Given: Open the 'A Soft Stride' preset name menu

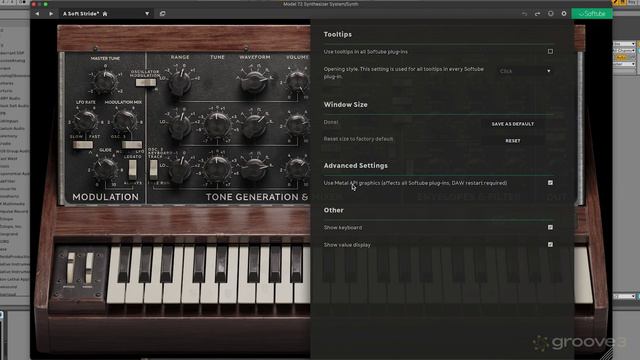Looking at the screenshot, I should [85, 14].
